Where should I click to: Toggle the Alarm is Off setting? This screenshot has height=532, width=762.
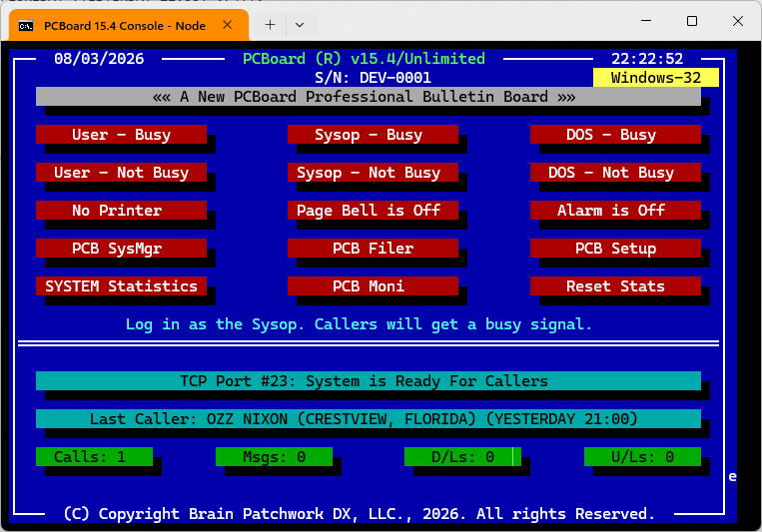[x=615, y=210]
